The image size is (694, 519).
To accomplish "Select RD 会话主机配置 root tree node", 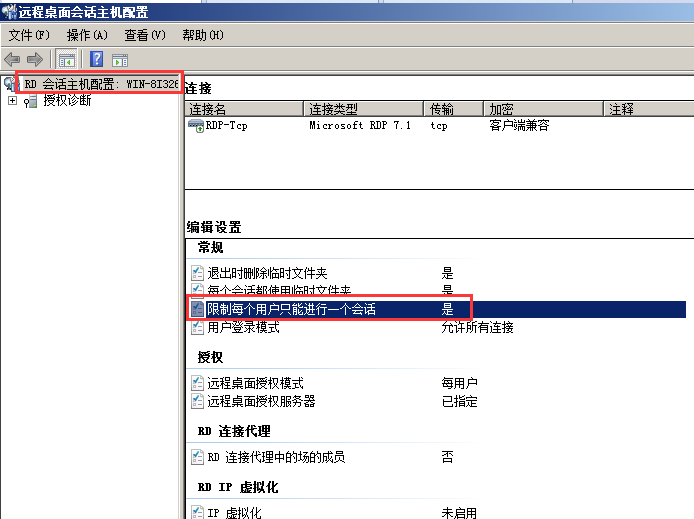I will 100,84.
